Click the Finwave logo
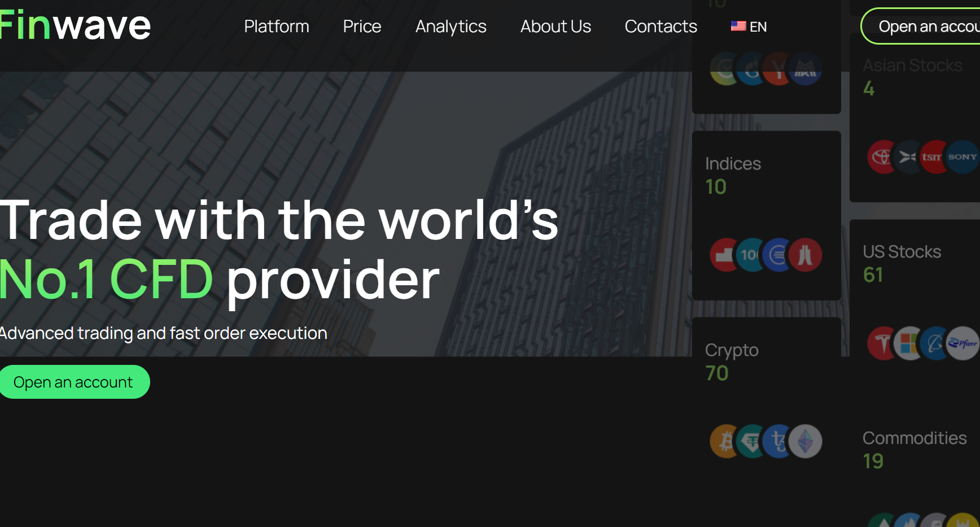Screen dimensions: 980x527 pyautogui.click(x=75, y=25)
